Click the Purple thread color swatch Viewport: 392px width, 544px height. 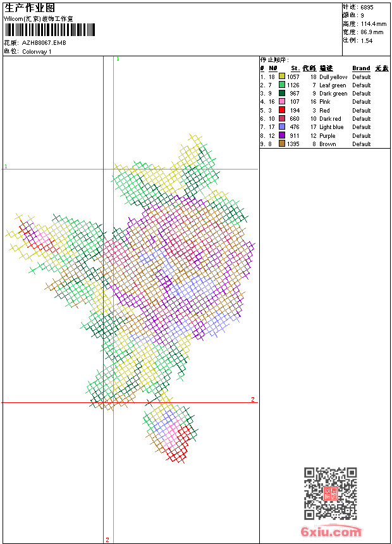[282, 135]
